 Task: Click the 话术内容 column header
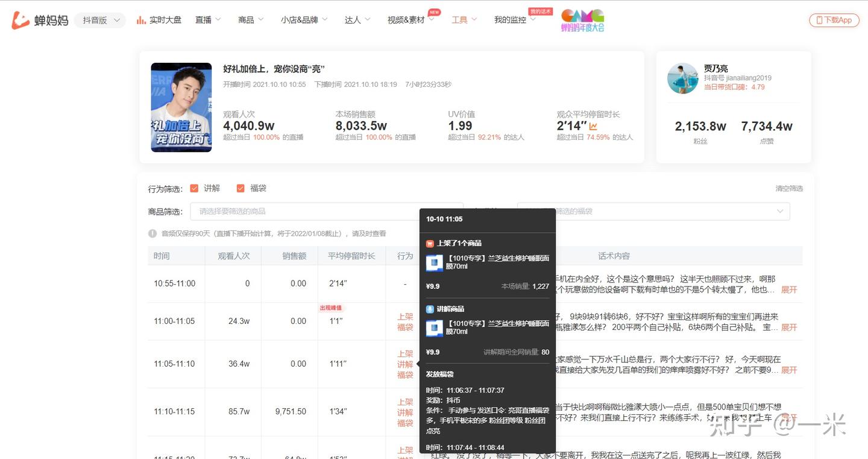[x=614, y=256]
